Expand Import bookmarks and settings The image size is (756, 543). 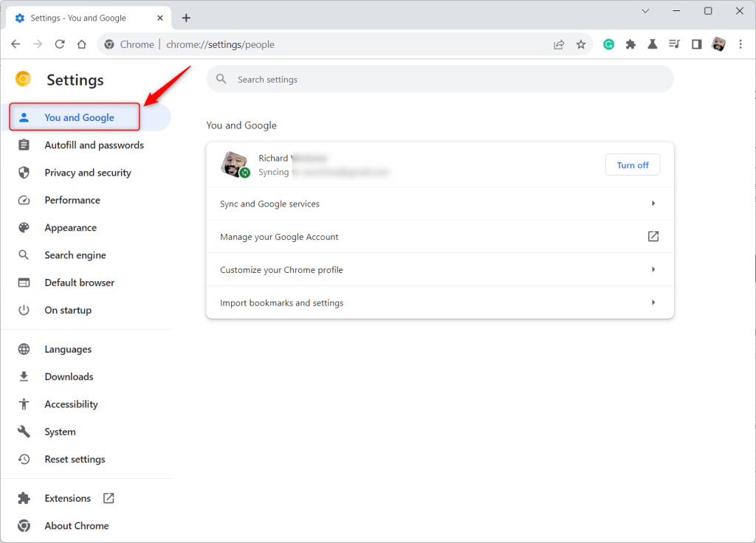click(439, 302)
